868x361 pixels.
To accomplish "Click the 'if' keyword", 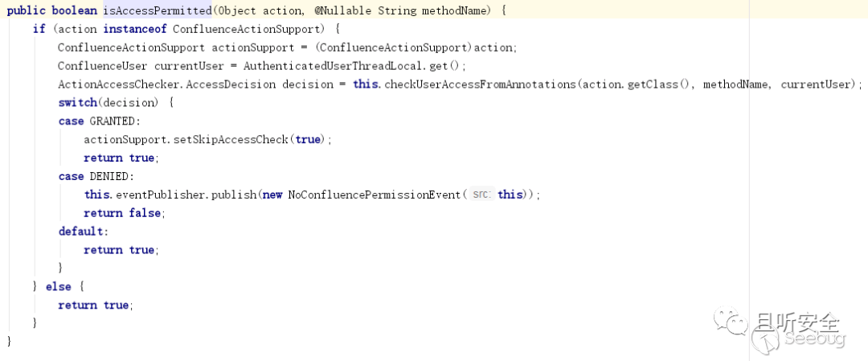I will [39, 29].
